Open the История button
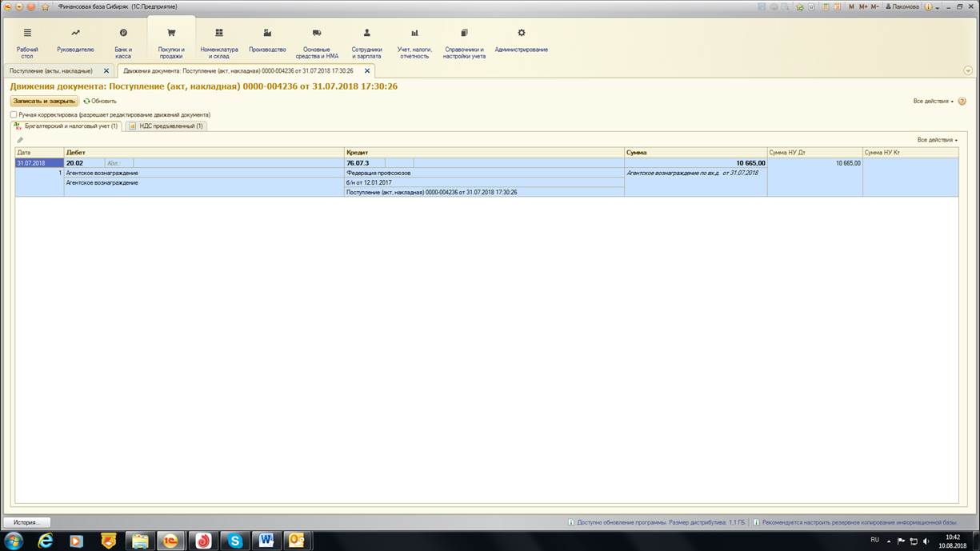Screen dimensions: 980x551 26,522
